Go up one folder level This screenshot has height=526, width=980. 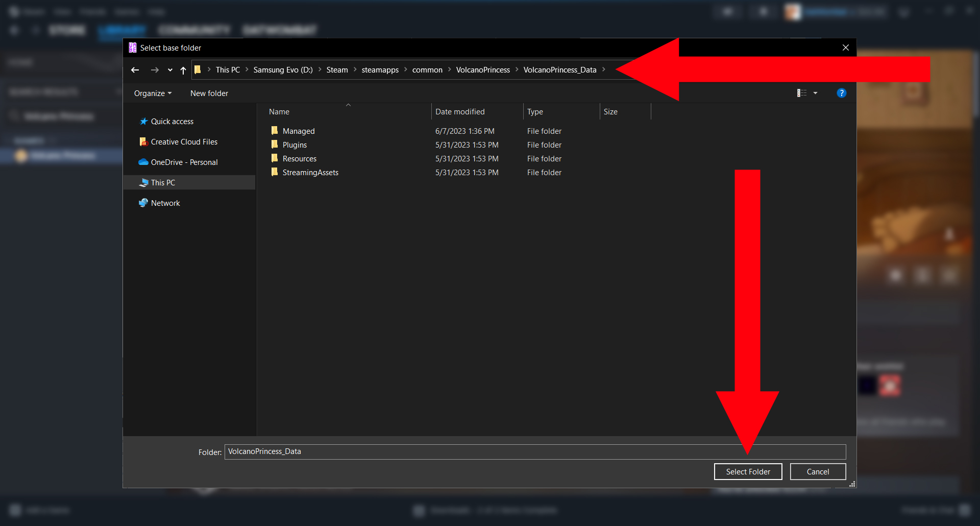183,70
